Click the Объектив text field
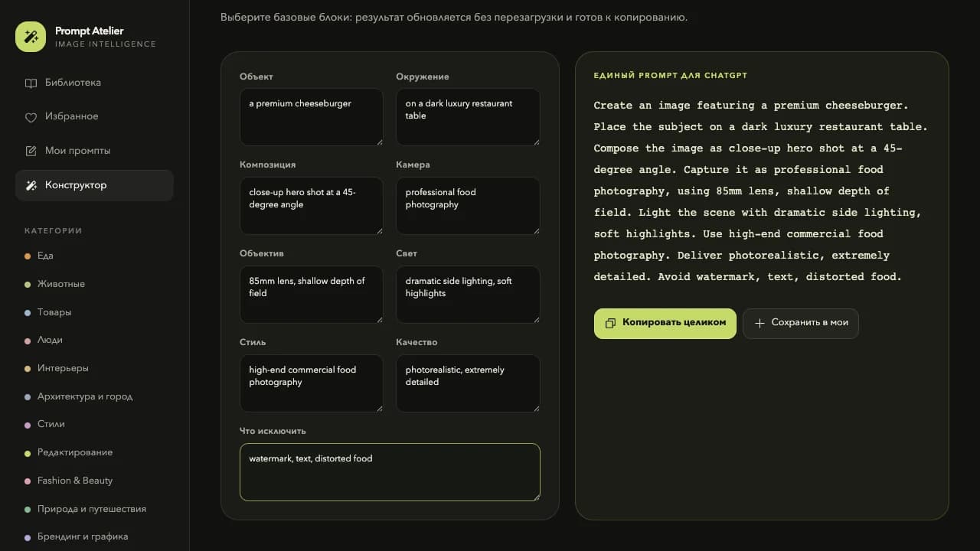Screen dimensions: 980x551 click(311, 295)
